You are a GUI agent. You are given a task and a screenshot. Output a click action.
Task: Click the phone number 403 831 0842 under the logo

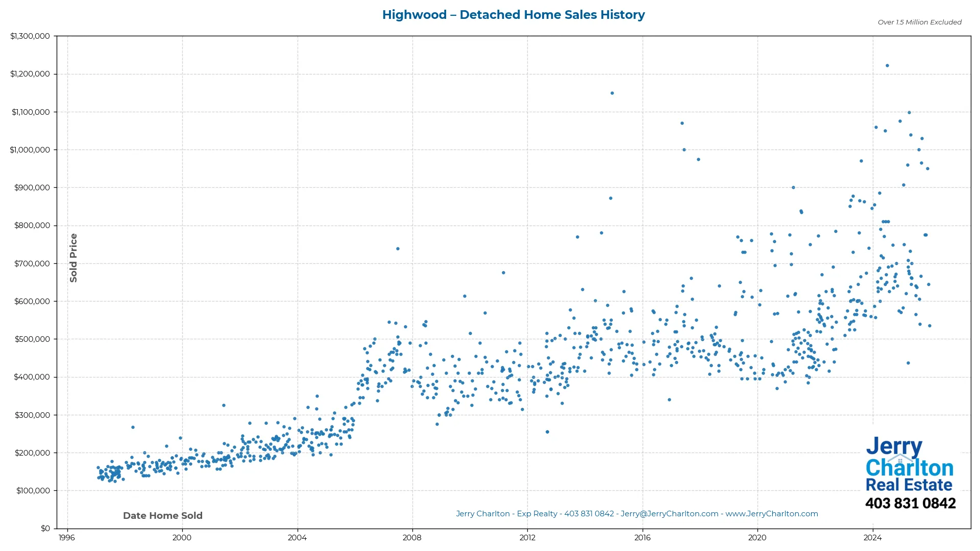(910, 503)
